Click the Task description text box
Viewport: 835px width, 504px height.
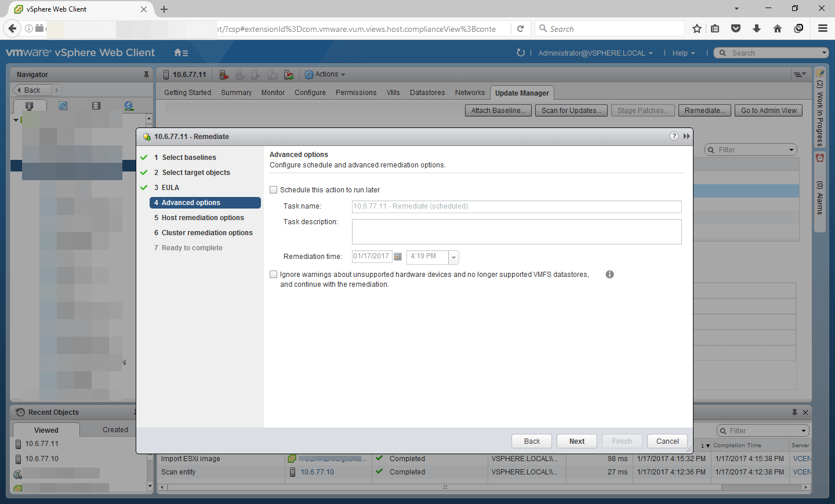(516, 232)
